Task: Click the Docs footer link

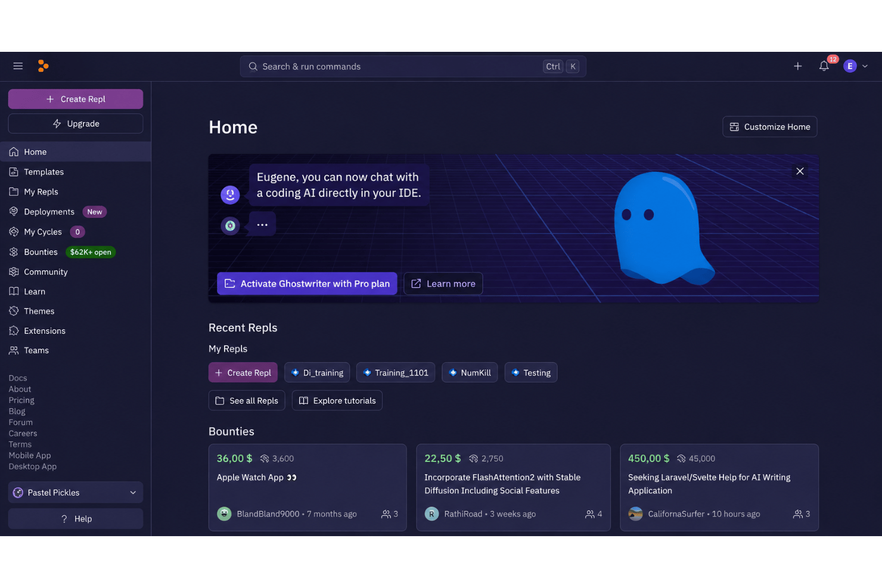Action: pos(18,378)
